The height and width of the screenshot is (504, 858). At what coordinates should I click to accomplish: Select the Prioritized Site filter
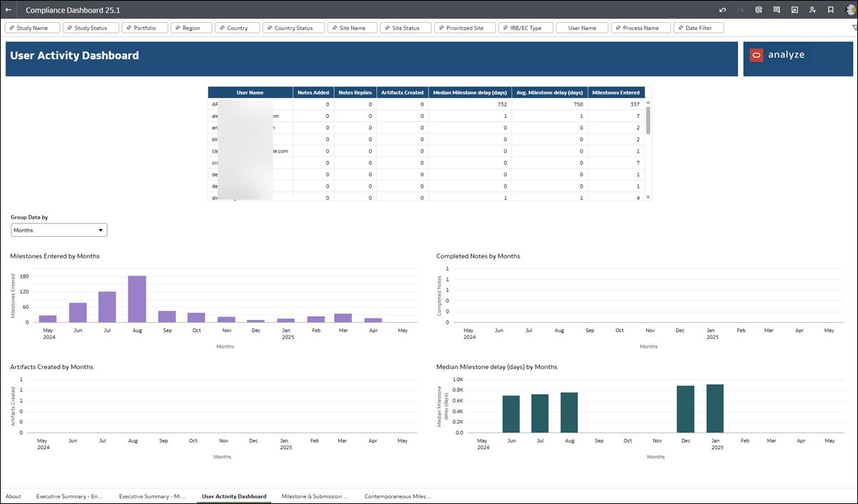pos(465,27)
